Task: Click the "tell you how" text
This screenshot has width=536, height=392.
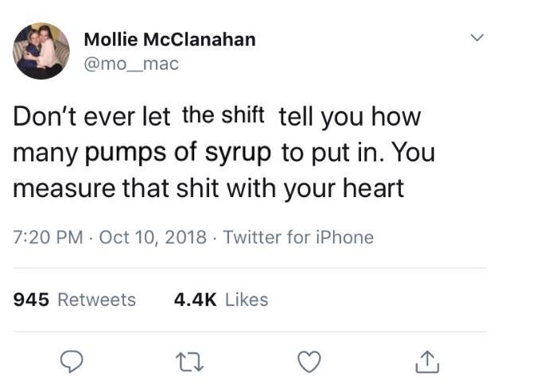Action: tap(349, 117)
